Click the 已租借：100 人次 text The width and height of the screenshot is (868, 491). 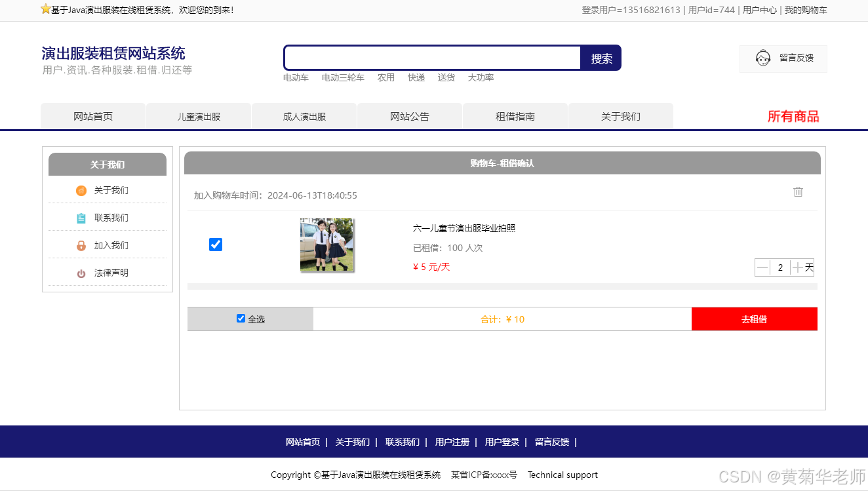pyautogui.click(x=448, y=248)
